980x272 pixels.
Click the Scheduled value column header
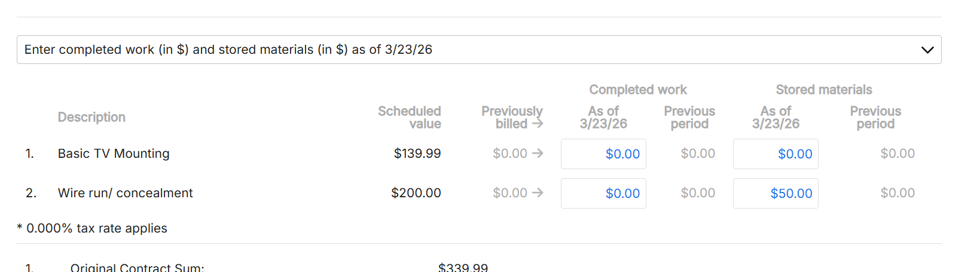coord(410,117)
